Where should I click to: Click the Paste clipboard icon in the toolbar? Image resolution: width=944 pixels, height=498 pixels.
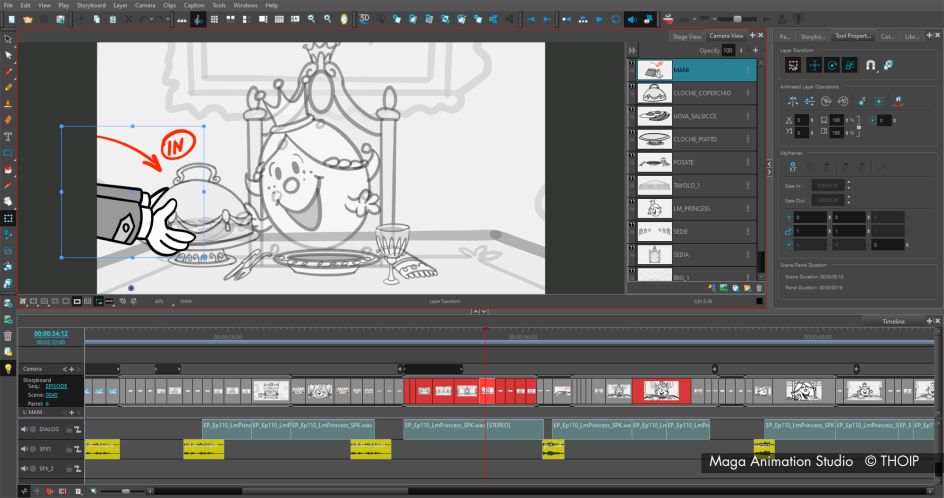pyautogui.click(x=113, y=19)
